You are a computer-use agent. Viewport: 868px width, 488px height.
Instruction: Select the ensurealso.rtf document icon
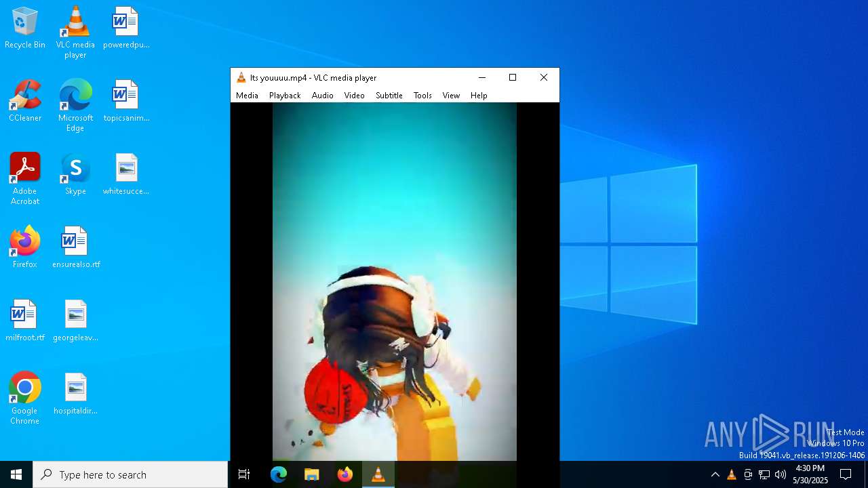pyautogui.click(x=76, y=248)
